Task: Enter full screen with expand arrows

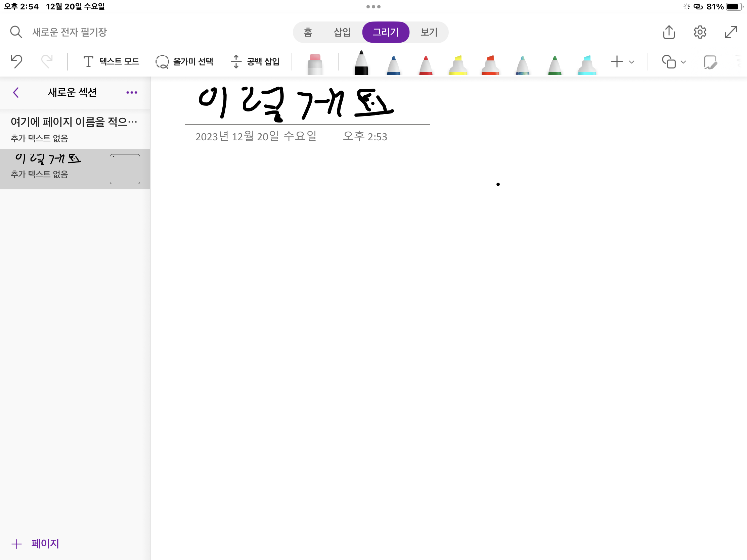Action: 731,33
